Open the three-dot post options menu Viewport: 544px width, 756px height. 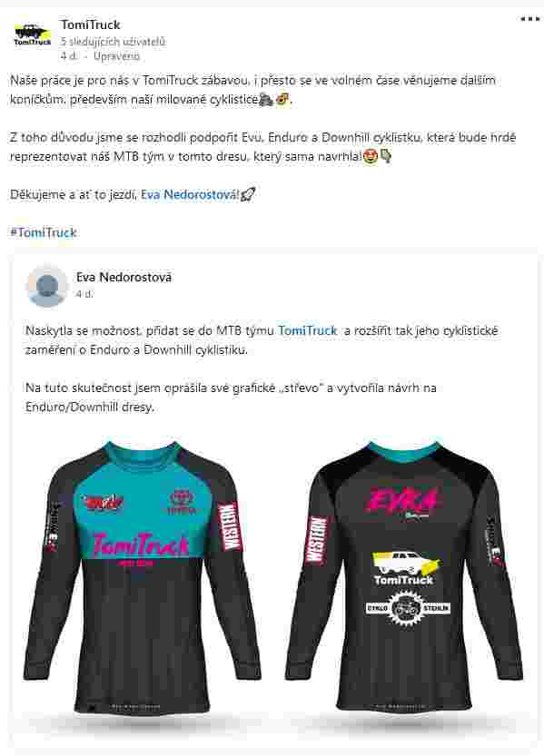pos(529,19)
